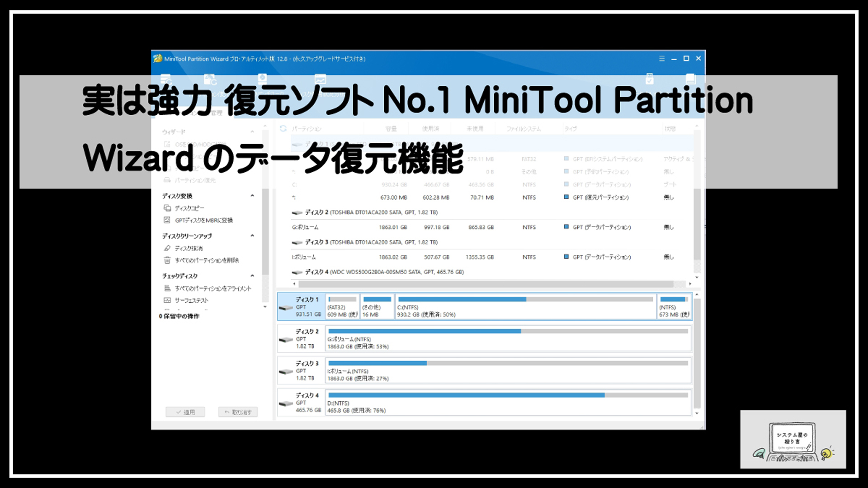
Task: Sort by ファイルシステム column header
Action: [524, 129]
